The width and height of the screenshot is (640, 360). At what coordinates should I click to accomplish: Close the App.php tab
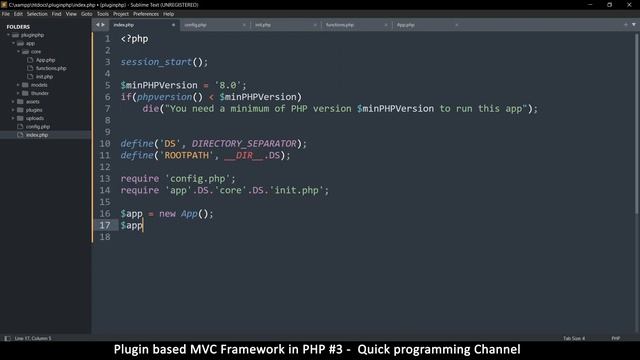point(456,25)
